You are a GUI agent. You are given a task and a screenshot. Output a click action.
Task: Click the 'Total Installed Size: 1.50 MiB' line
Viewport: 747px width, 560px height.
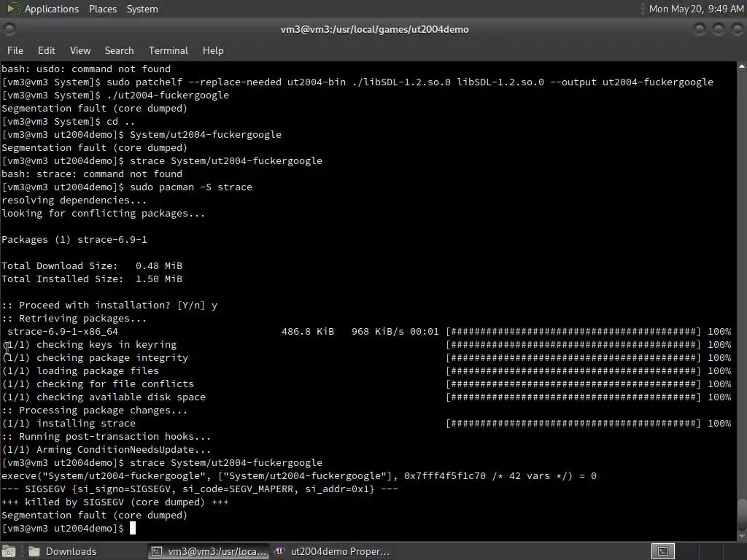pos(92,279)
